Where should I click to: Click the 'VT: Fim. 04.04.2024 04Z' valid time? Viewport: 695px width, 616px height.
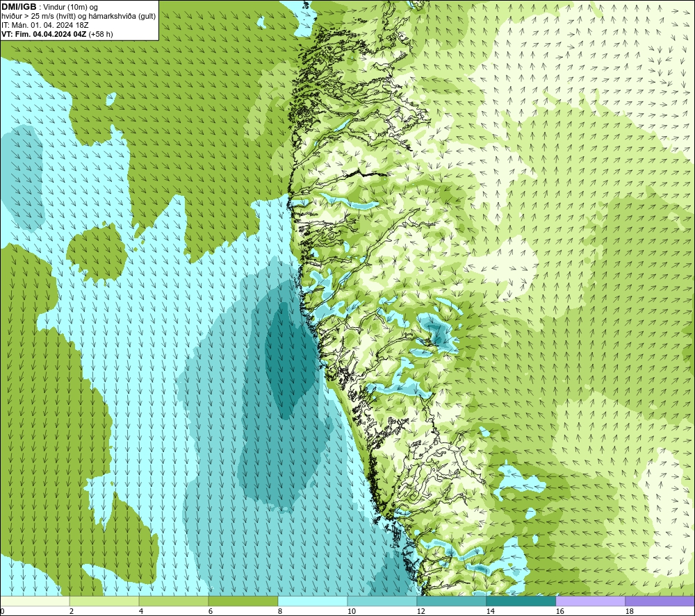click(x=44, y=34)
